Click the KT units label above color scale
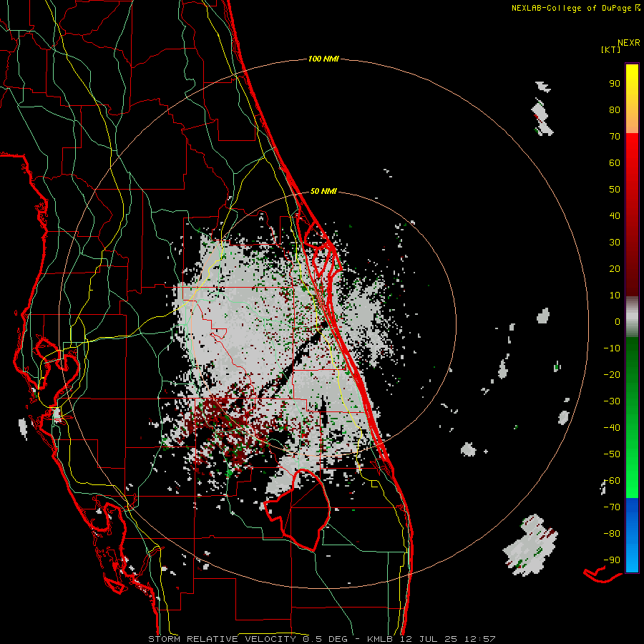Screen dimensions: 644x644 (x=611, y=49)
